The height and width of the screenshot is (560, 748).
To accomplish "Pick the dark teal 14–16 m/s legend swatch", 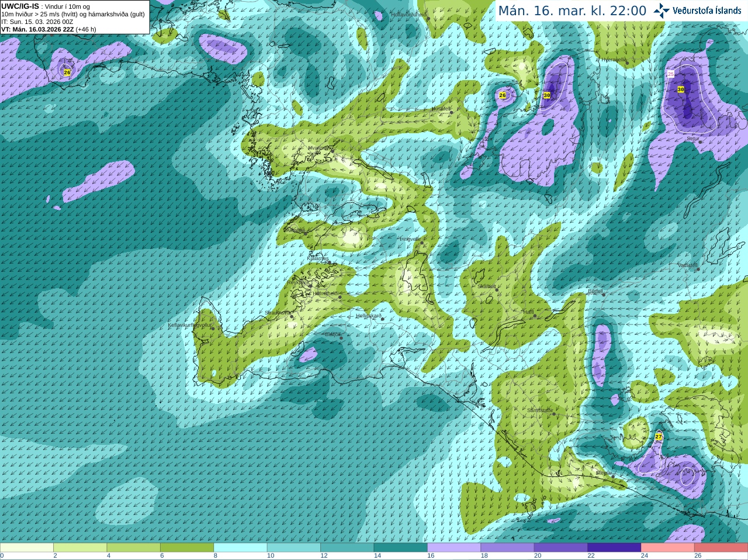I will tap(401, 548).
